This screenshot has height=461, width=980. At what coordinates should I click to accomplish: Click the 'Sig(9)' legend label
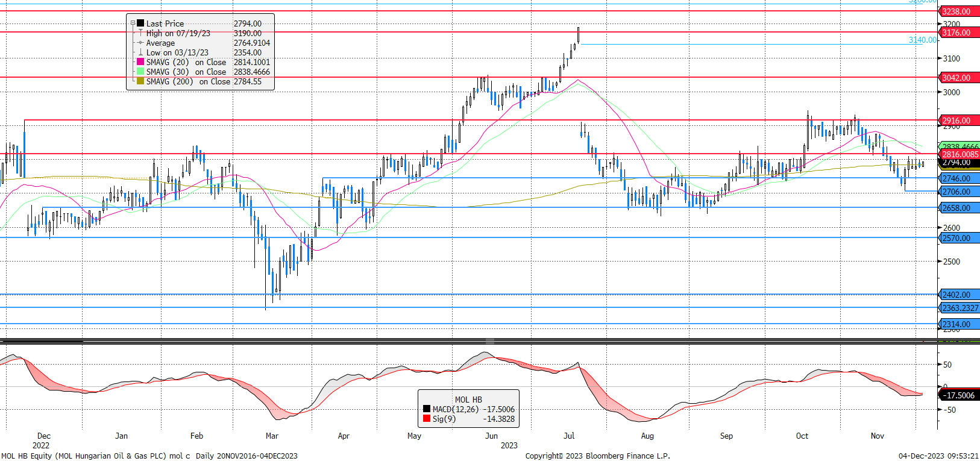444,419
